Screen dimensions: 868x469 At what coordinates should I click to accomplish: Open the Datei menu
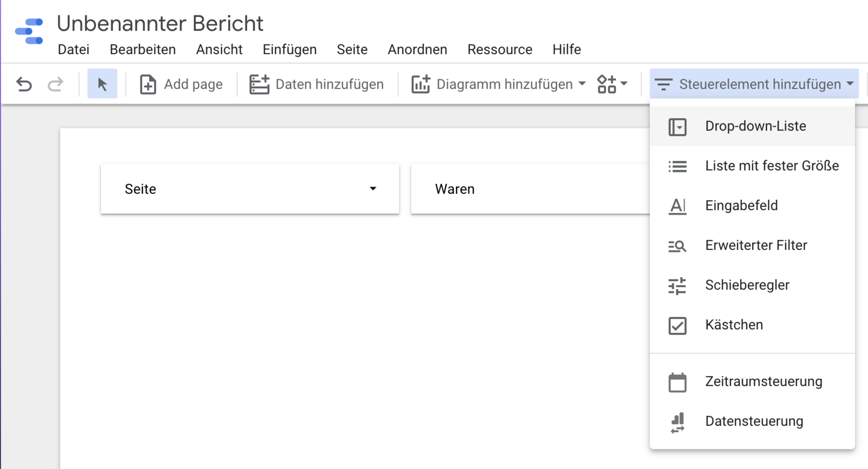click(x=73, y=50)
